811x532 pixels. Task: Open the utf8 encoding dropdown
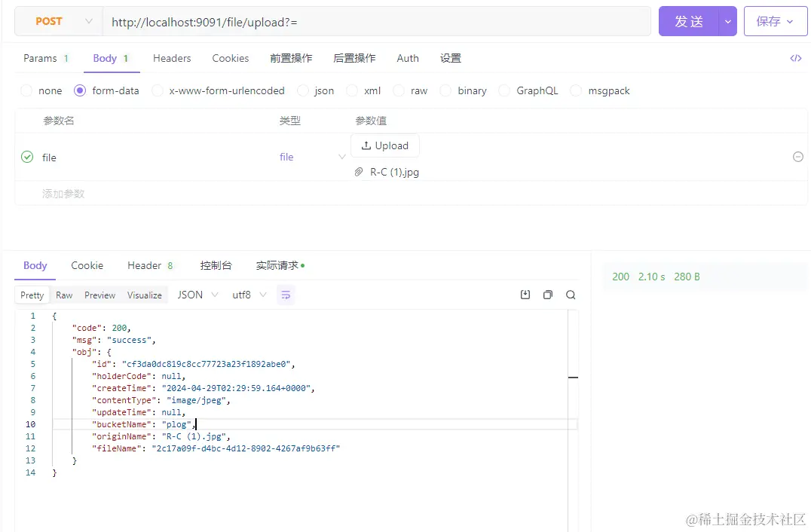pyautogui.click(x=249, y=295)
